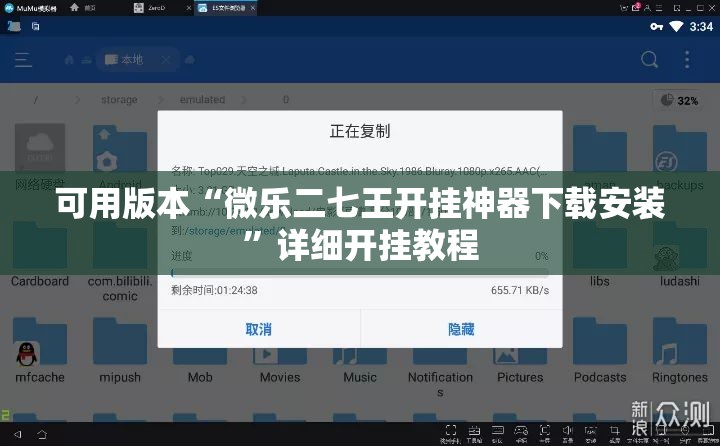Open the Mob folder
720x446 pixels.
[x=200, y=367]
